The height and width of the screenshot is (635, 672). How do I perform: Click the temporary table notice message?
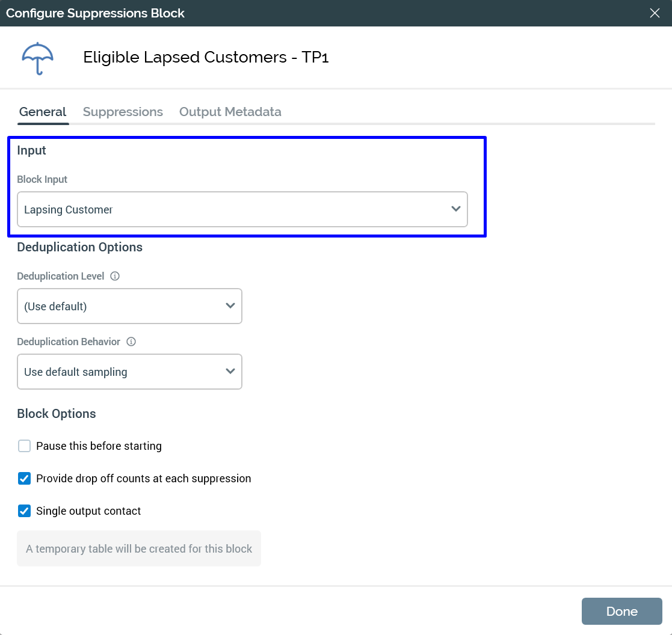click(139, 548)
